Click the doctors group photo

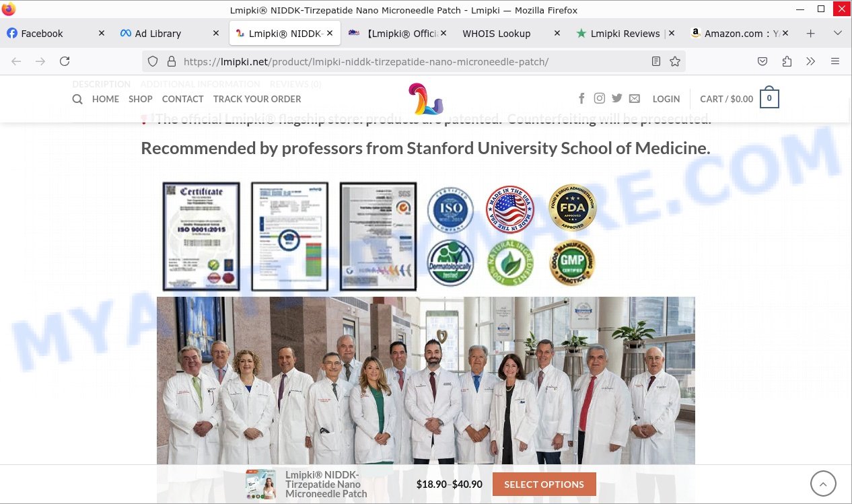426,381
